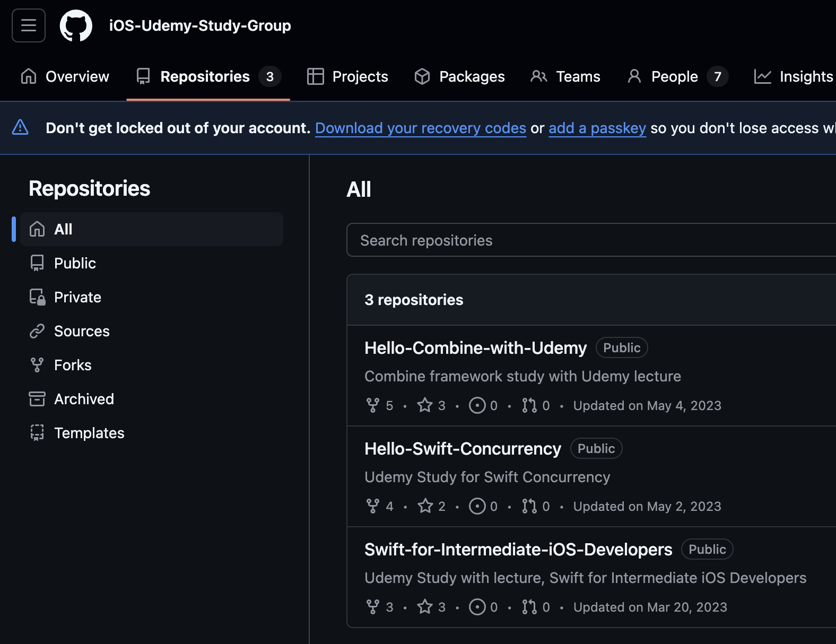
Task: Click the Insights graph icon
Action: click(763, 76)
